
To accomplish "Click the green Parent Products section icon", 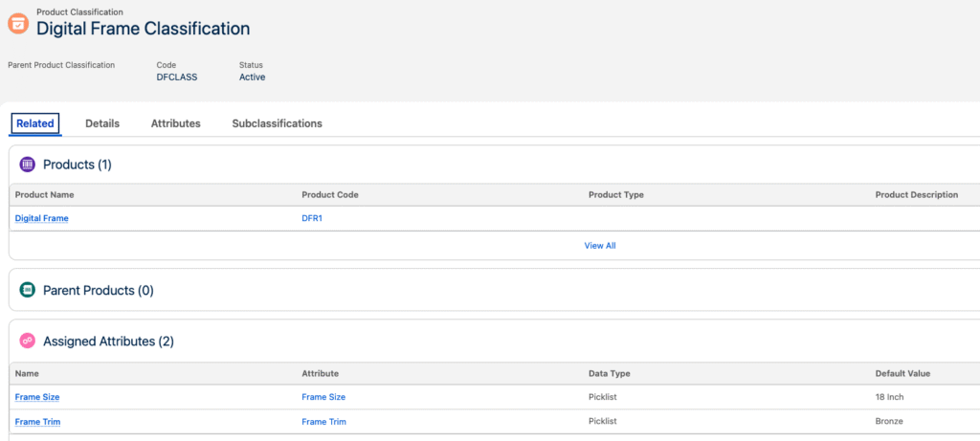I will (x=28, y=290).
